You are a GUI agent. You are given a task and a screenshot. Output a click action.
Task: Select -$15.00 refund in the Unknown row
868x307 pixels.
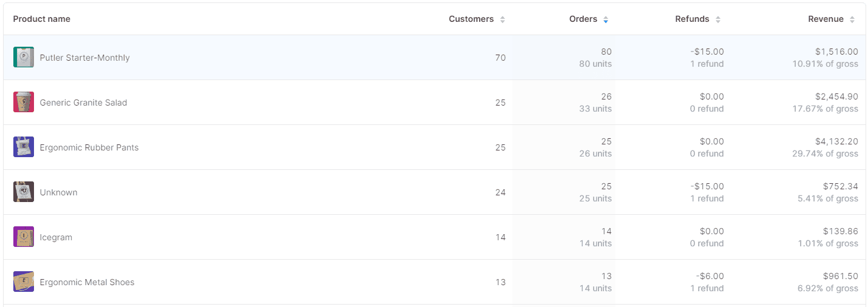[x=707, y=186]
